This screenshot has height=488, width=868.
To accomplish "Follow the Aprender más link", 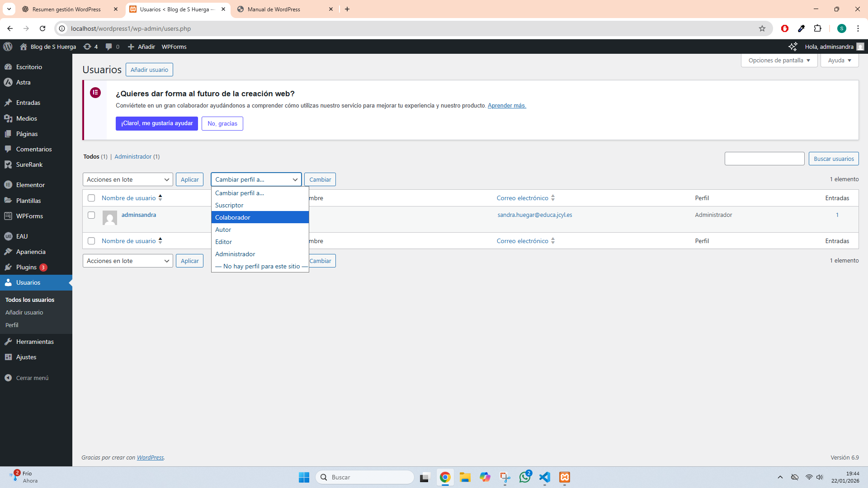I will (x=506, y=105).
